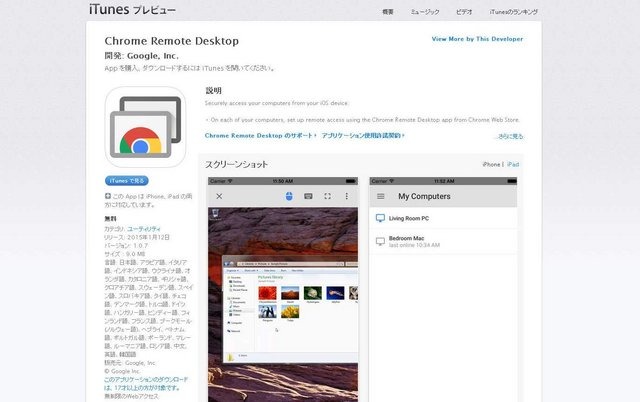This screenshot has width=640, height=402.
Task: Click the close X icon in screenshot toolbar
Action: point(219,196)
